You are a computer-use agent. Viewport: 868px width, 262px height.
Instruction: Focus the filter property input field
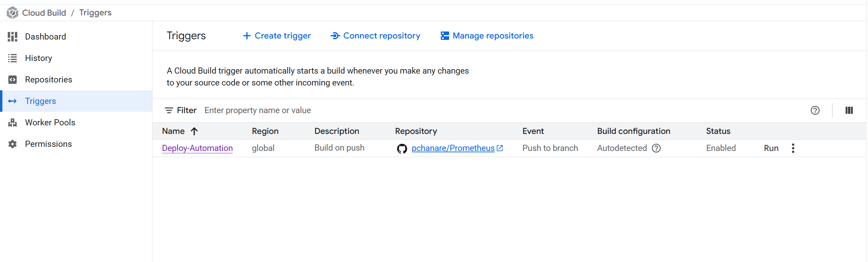coord(504,110)
